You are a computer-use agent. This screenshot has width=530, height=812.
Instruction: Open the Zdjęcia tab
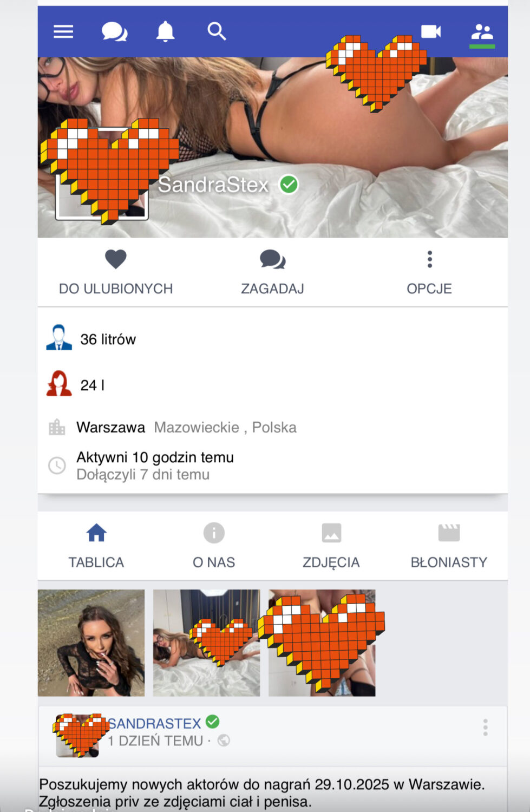(x=331, y=546)
